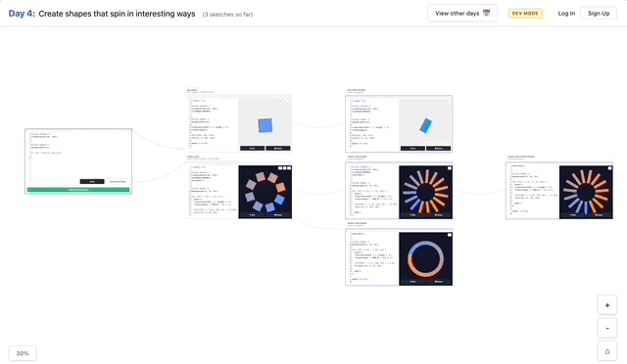Click rightmost of three icons on blue square preview
Viewport: 627px width, 364px height.
click(x=289, y=102)
